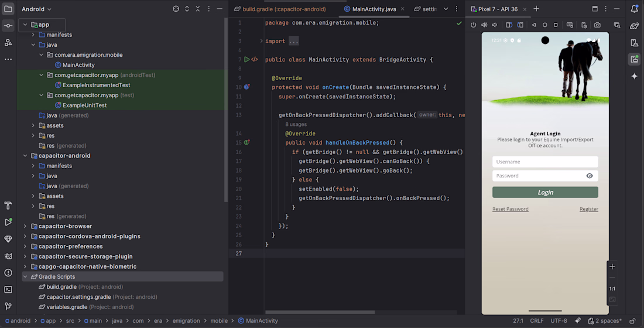The height and width of the screenshot is (328, 644).
Task: Open the Structure tool window icon
Action: (8, 42)
